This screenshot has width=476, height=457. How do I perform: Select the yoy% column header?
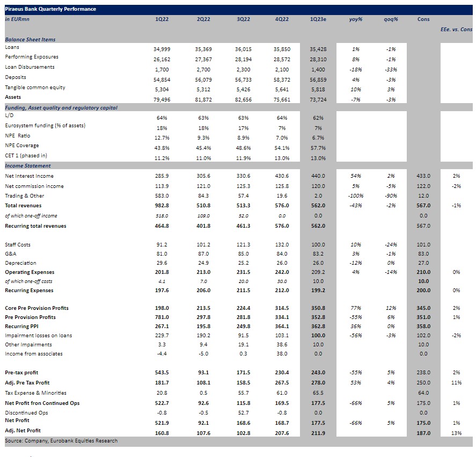point(356,19)
